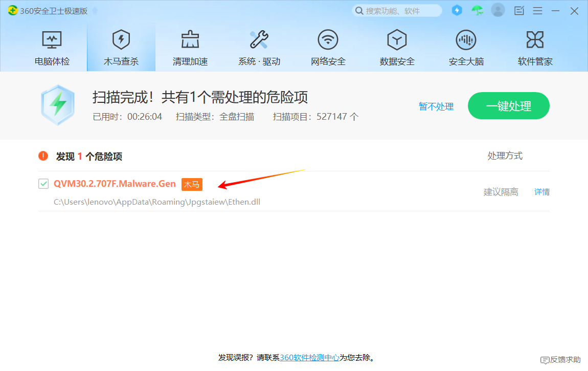Image resolution: width=588 pixels, height=371 pixels.
Task: Open the 数据安全 tab
Action: pos(397,48)
